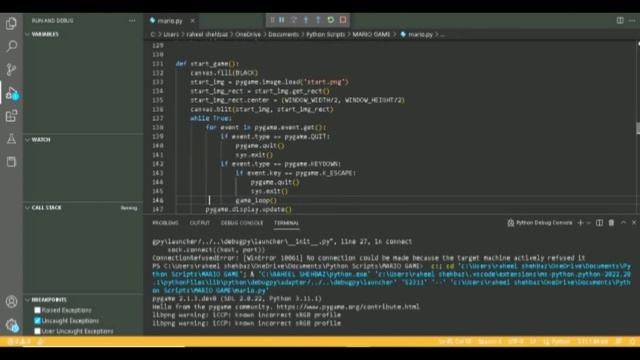Place cursor on the game_loop() line
This screenshot has width=640, height=360.
coord(256,200)
